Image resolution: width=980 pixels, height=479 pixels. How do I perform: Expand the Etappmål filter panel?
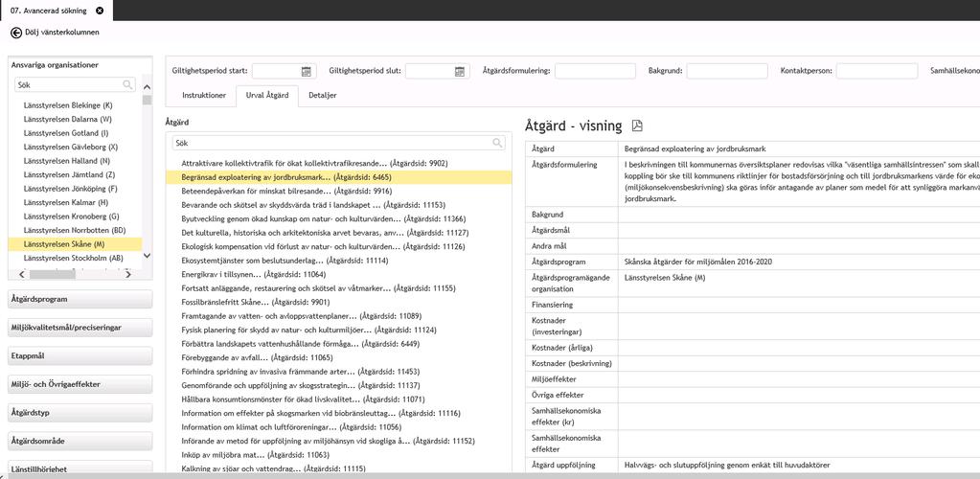point(80,355)
